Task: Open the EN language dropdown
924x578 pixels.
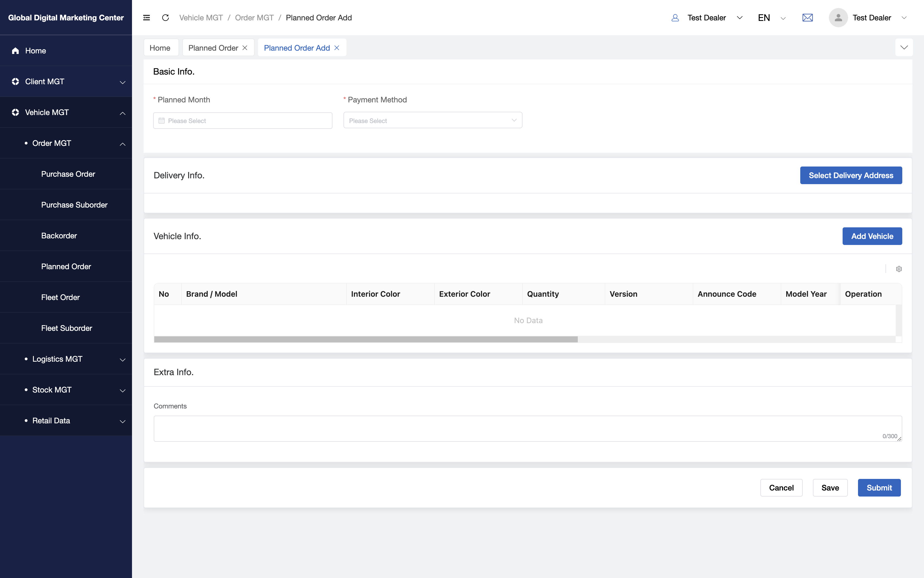Action: pyautogui.click(x=772, y=18)
